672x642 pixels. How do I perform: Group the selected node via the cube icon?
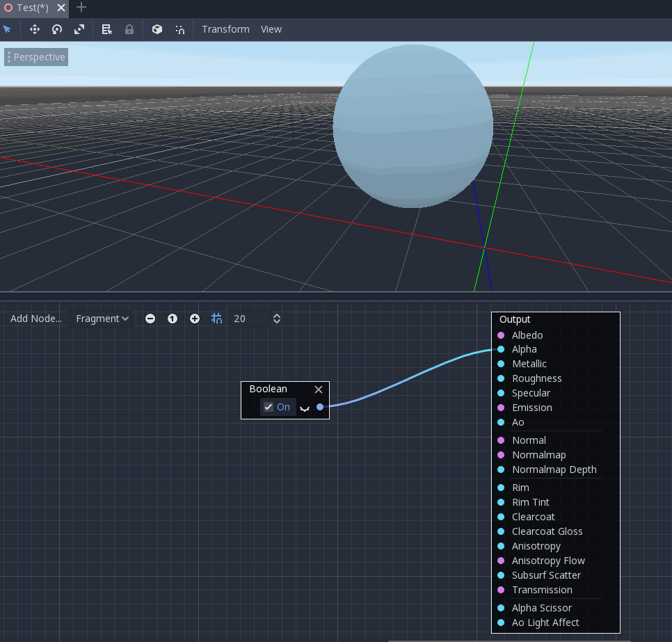click(157, 29)
